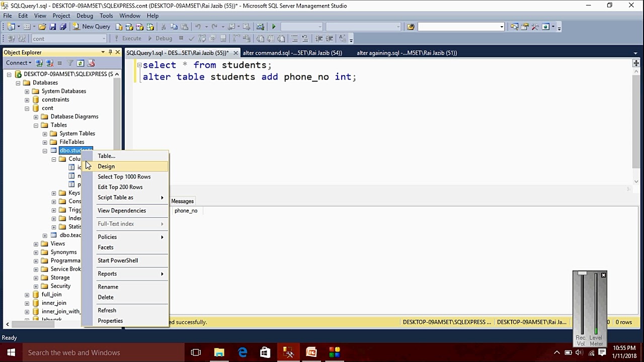Image resolution: width=644 pixels, height=362 pixels.
Task: Switch to the alter againing.sql tab
Action: (x=407, y=53)
